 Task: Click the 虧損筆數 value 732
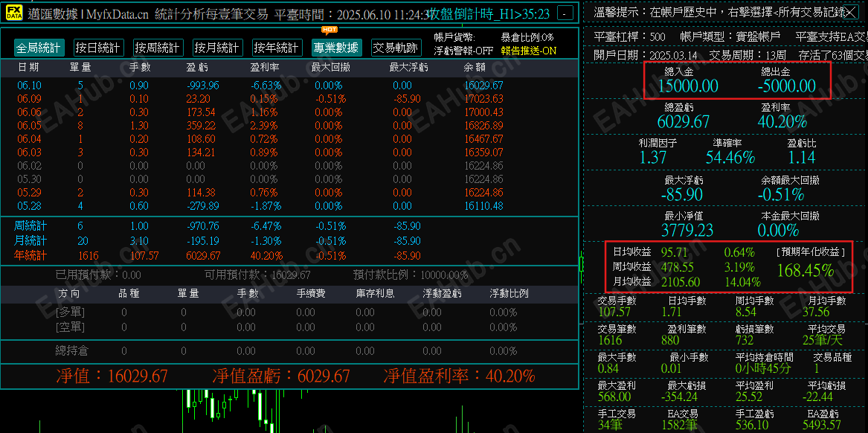pyautogui.click(x=745, y=340)
